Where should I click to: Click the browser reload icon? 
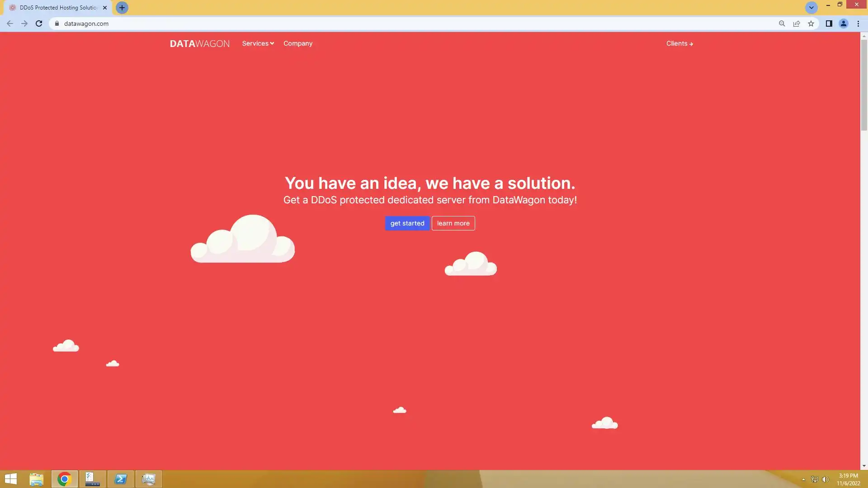click(39, 23)
